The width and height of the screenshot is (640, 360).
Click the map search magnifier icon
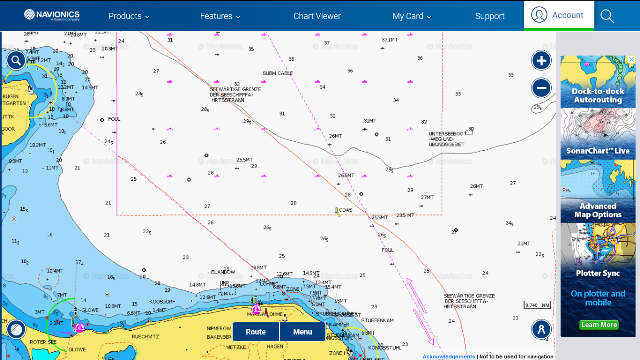tap(16, 61)
